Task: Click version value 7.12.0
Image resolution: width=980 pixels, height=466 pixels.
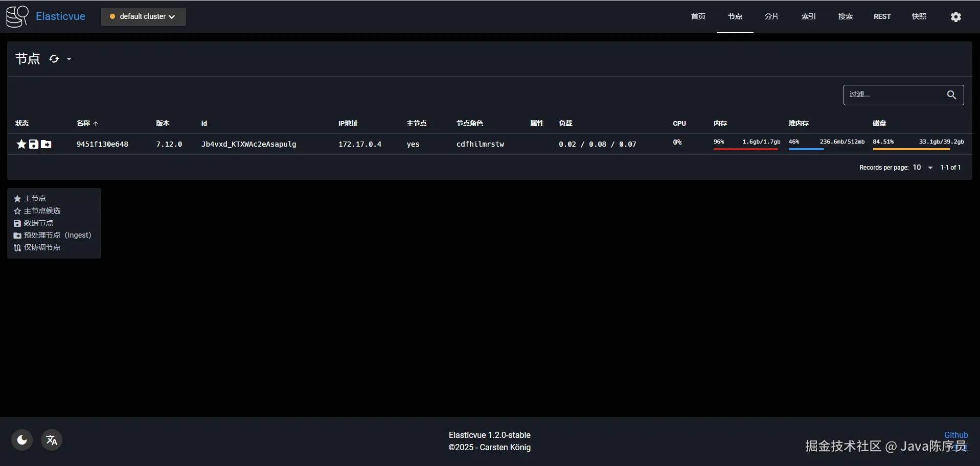Action: (x=169, y=145)
